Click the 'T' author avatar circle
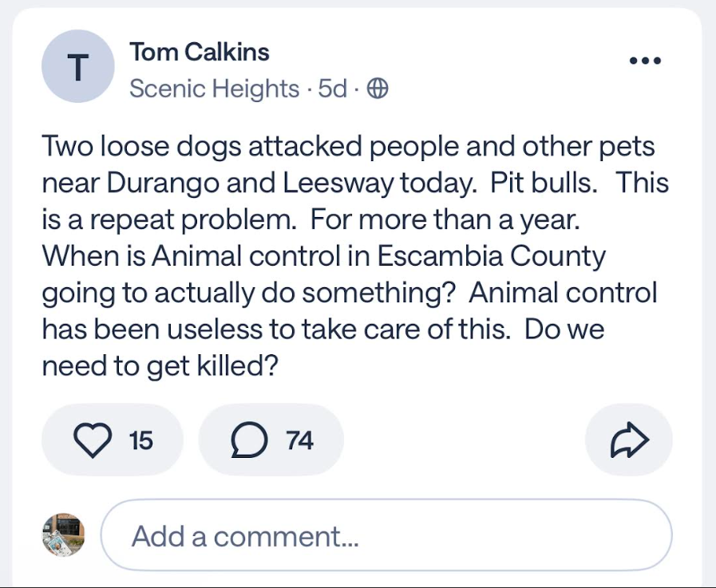 tap(77, 68)
